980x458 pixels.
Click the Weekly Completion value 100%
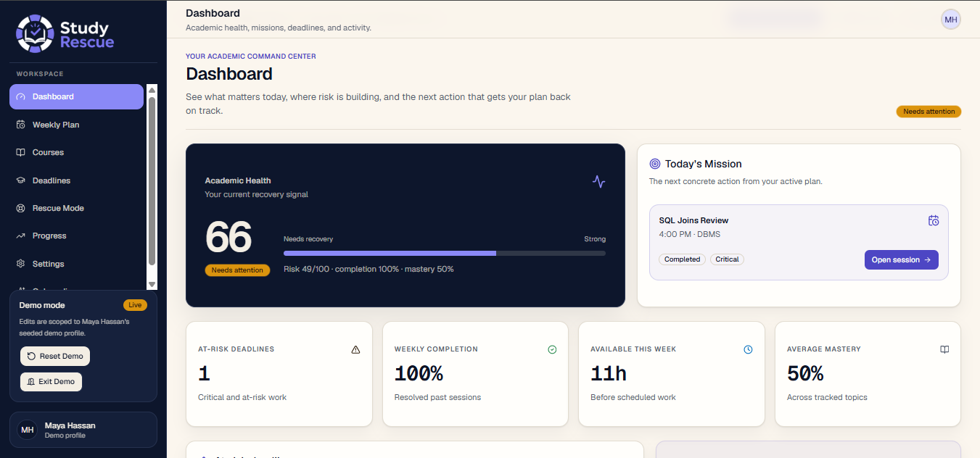(419, 374)
